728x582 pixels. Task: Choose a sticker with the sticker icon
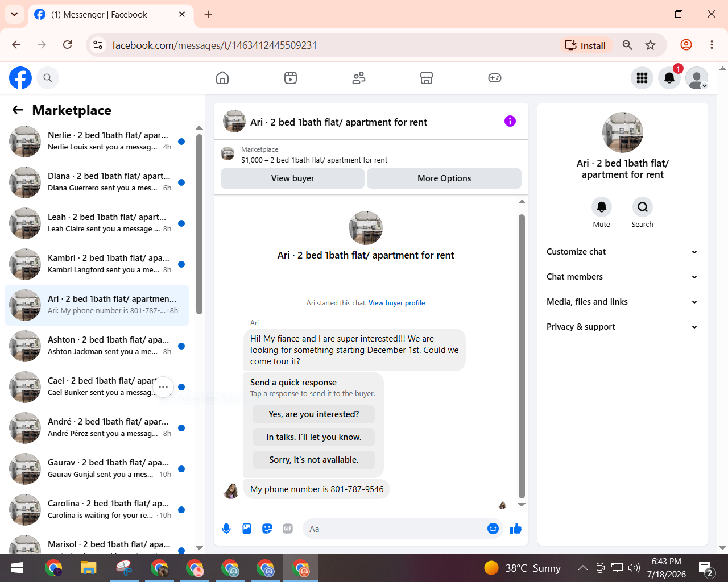point(267,529)
